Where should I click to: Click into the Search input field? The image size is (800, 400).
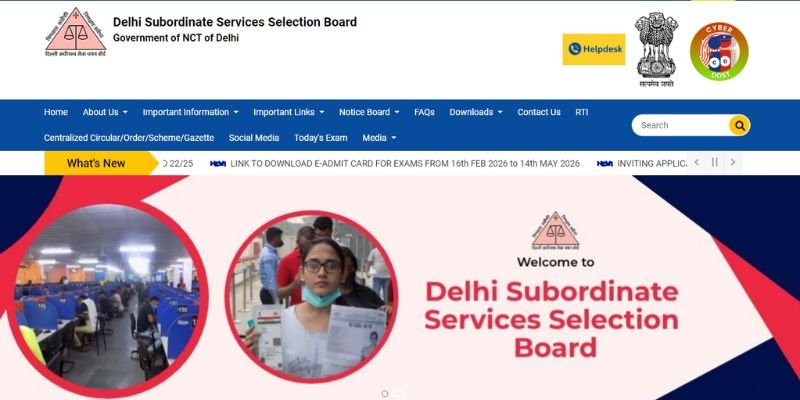point(681,125)
